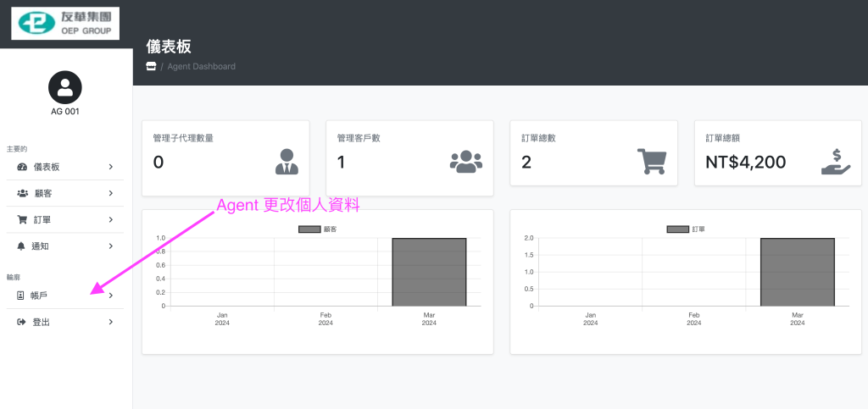Click the people group icon in 管理客戶數 card

(465, 161)
